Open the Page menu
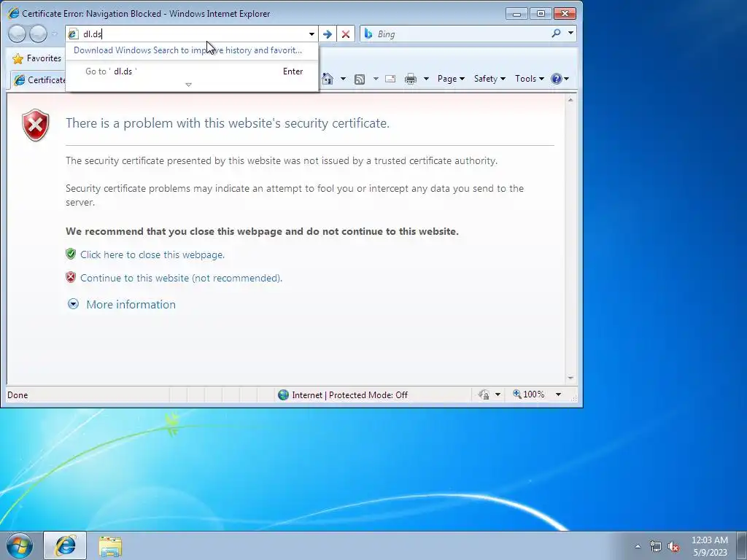 click(451, 79)
